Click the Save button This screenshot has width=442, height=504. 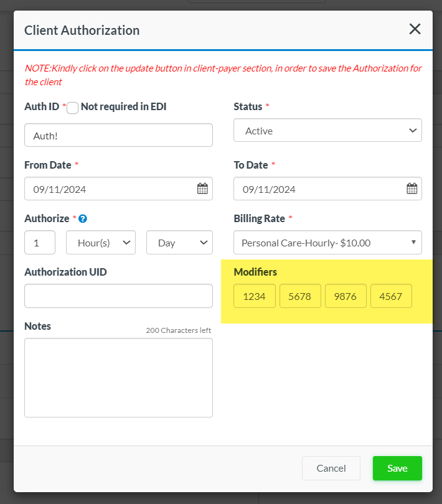tap(397, 469)
